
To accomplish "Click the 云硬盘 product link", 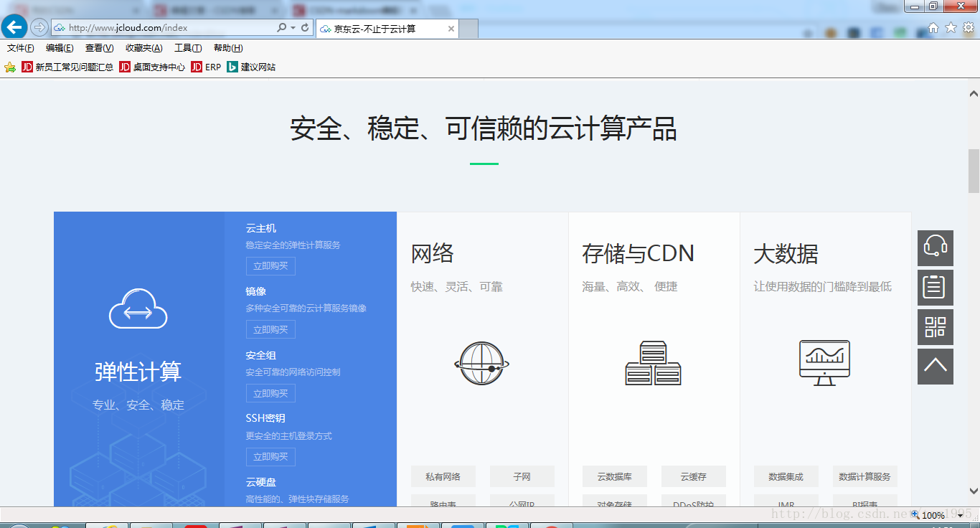I will coord(261,481).
